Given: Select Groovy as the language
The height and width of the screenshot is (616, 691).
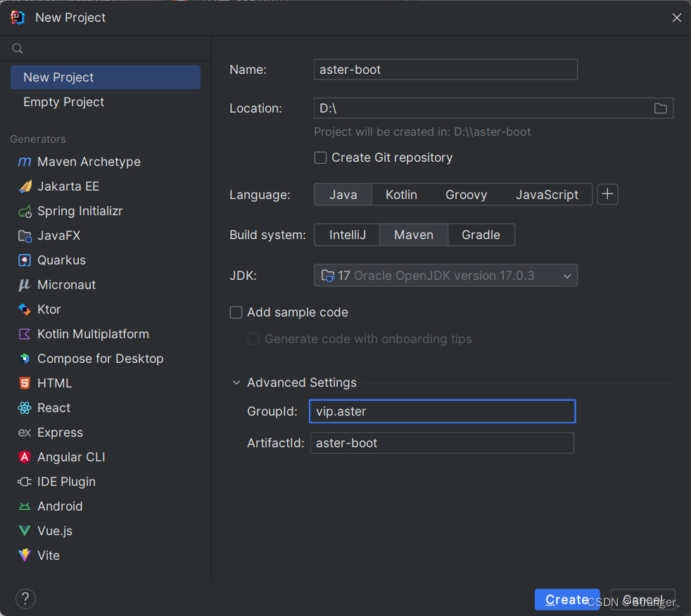Looking at the screenshot, I should click(x=467, y=195).
